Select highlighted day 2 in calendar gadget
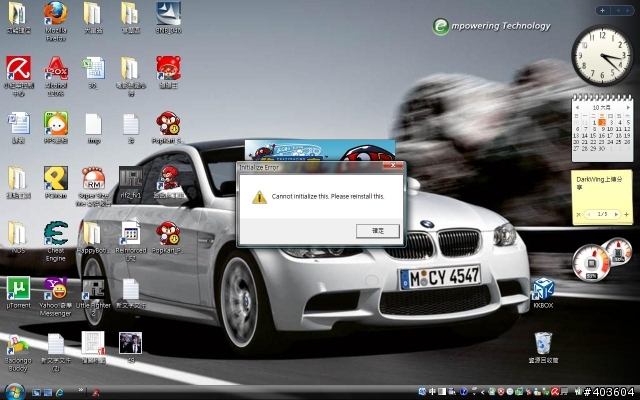 602,122
